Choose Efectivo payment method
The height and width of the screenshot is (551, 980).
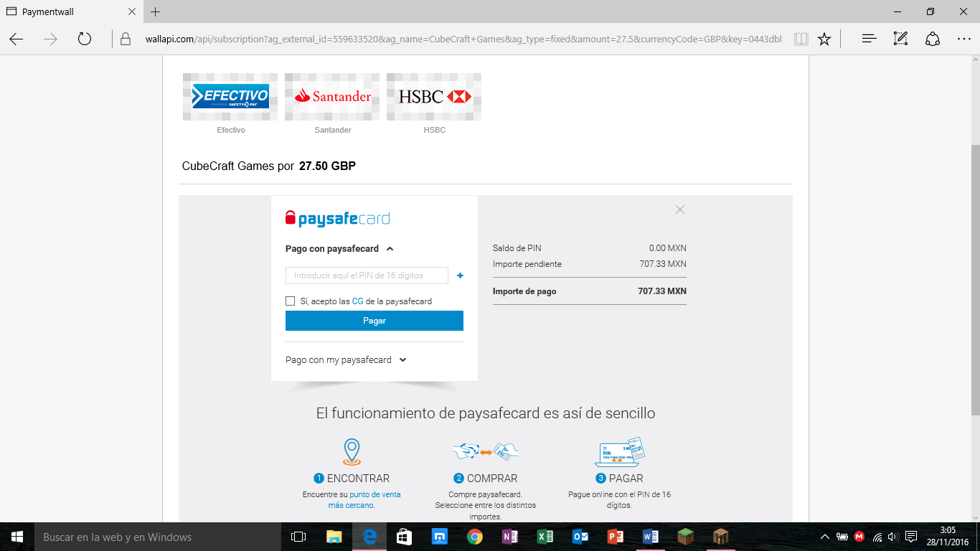[x=230, y=97]
